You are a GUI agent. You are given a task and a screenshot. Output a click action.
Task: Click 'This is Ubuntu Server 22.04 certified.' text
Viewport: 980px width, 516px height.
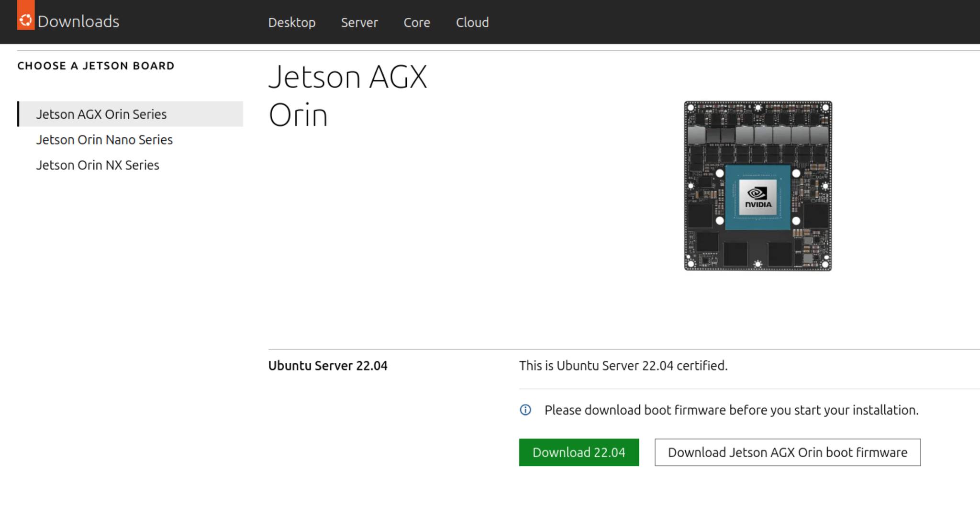point(624,366)
